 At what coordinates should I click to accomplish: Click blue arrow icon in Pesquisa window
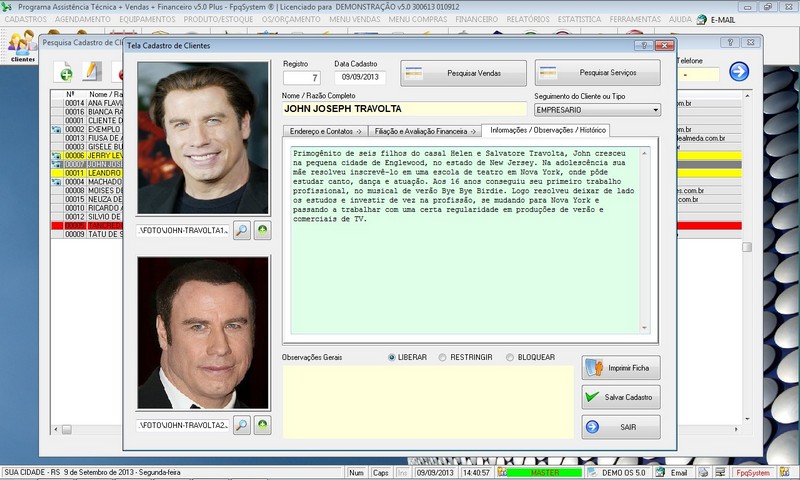(739, 71)
